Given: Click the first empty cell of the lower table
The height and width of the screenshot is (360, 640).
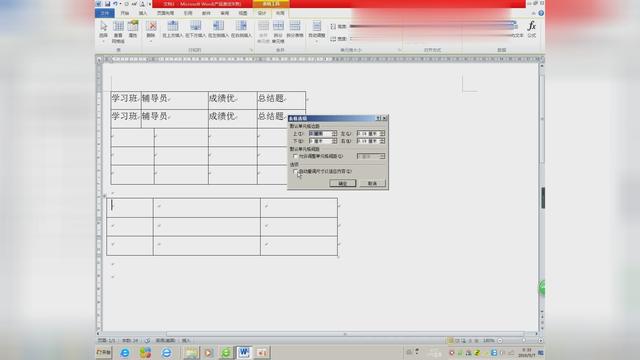Looking at the screenshot, I should tap(130, 207).
